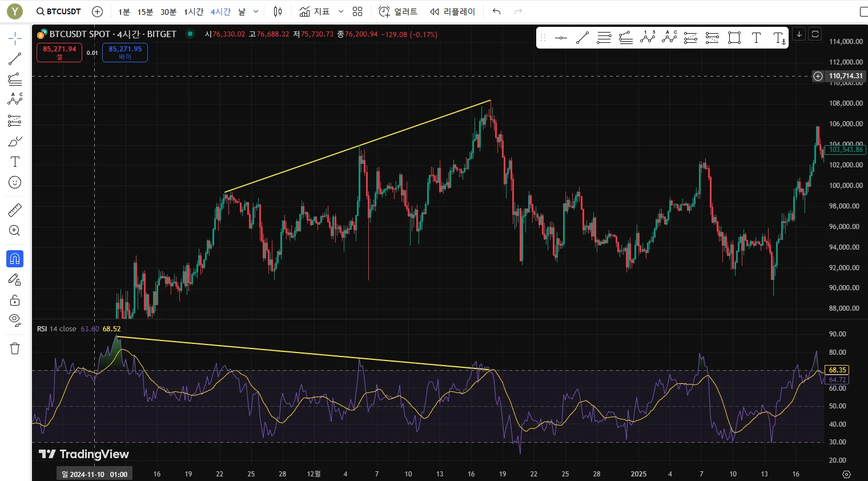Grab the floating drawing toolbar drag handle

543,38
